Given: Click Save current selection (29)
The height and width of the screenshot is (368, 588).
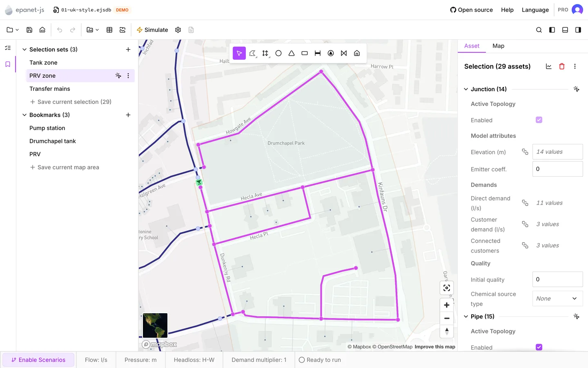Looking at the screenshot, I should 71,102.
